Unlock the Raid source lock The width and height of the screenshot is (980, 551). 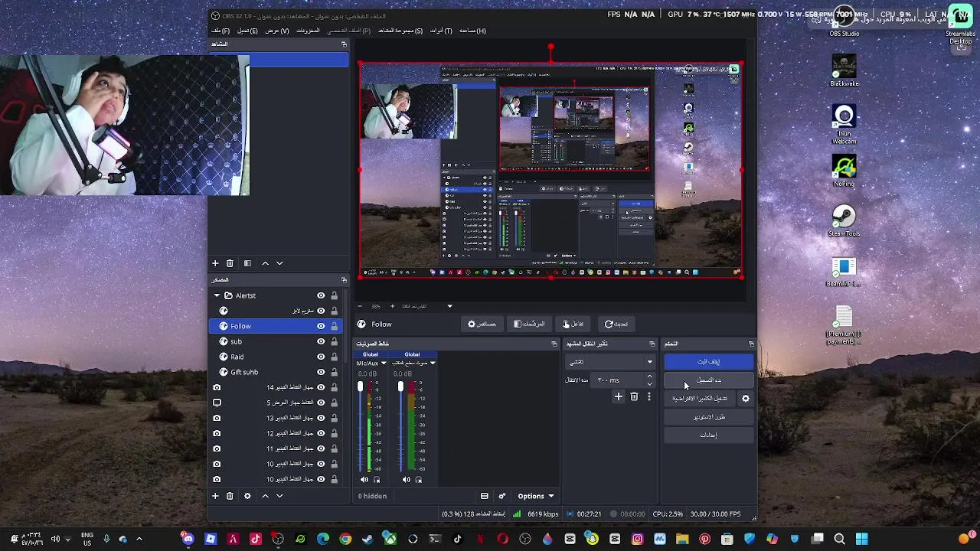coord(334,357)
